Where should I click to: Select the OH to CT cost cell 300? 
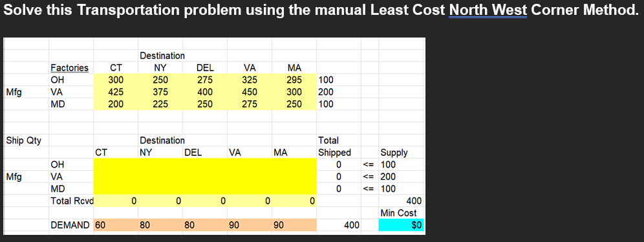pos(116,80)
